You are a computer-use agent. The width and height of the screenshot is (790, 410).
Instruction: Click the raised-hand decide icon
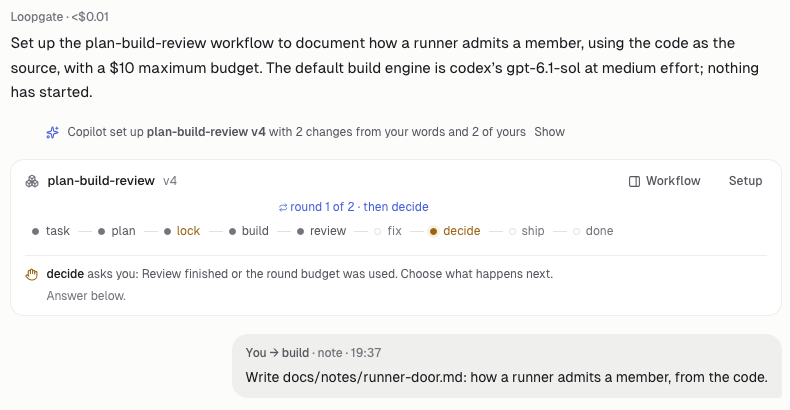click(32, 275)
